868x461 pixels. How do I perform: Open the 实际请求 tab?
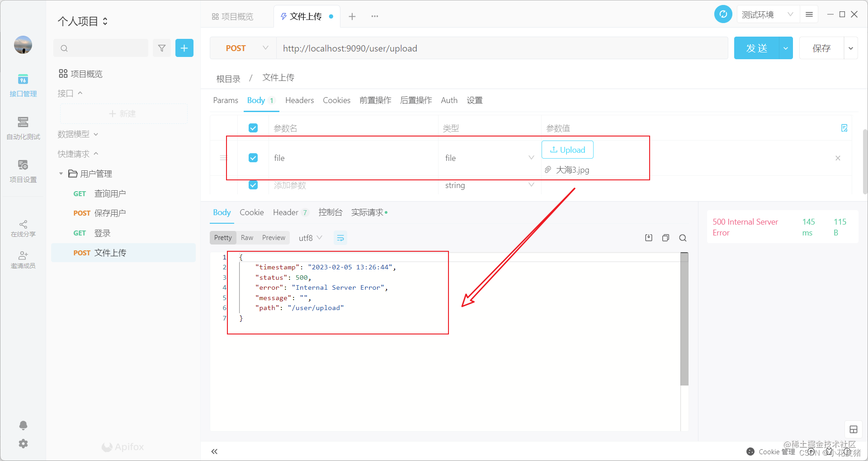point(369,212)
